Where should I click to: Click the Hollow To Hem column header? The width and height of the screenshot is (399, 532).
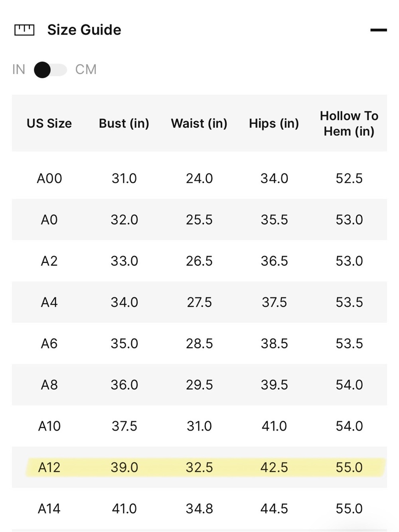349,123
